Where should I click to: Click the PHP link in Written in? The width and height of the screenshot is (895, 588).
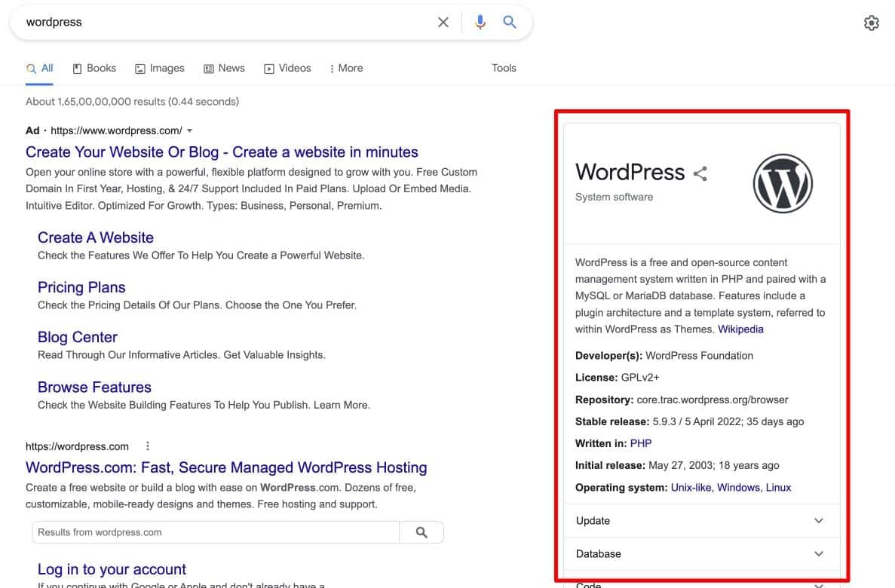[641, 443]
